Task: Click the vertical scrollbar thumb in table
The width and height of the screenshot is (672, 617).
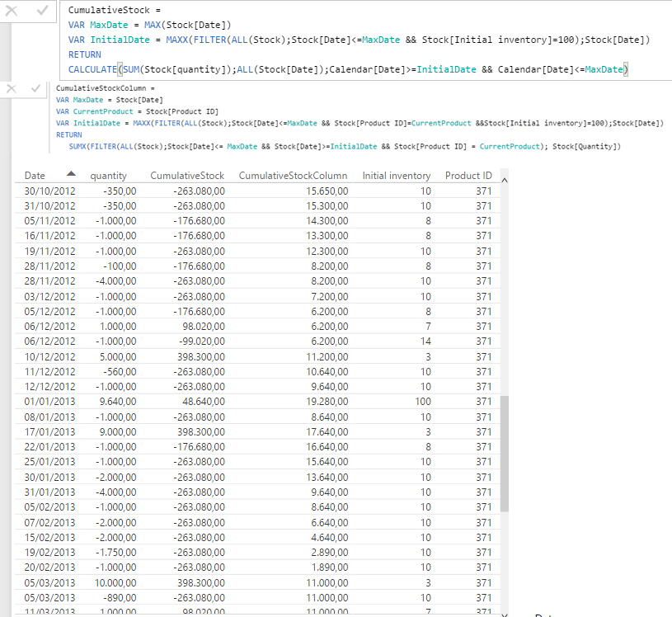Action: 505,453
